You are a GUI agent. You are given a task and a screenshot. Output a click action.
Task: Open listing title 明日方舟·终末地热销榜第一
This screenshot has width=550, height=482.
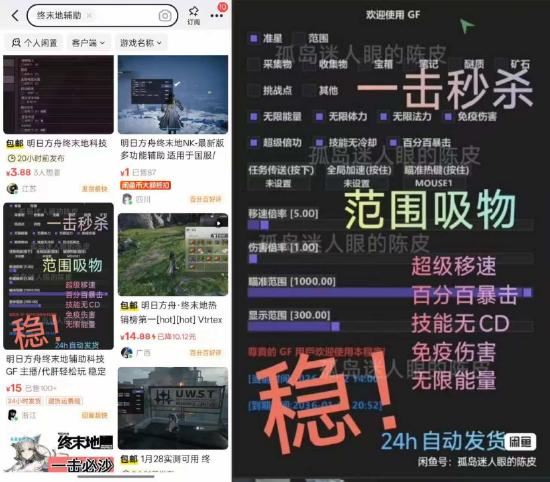pos(172,313)
